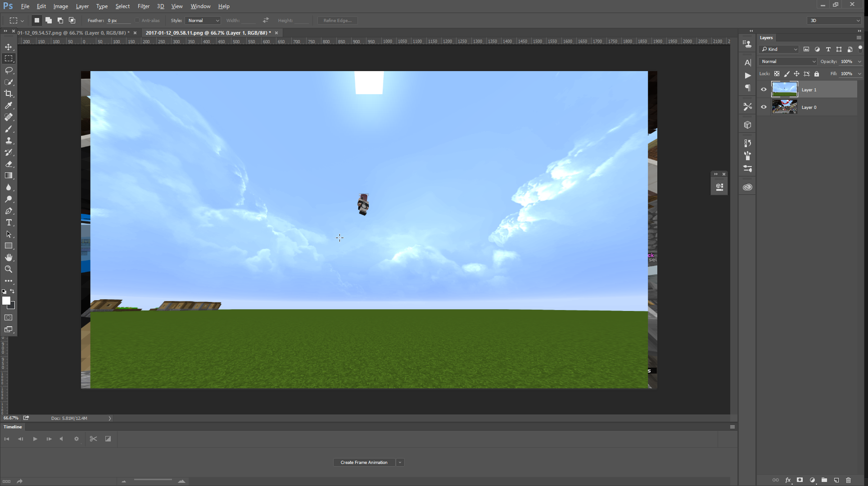Click the Go to first frame button

(x=7, y=439)
